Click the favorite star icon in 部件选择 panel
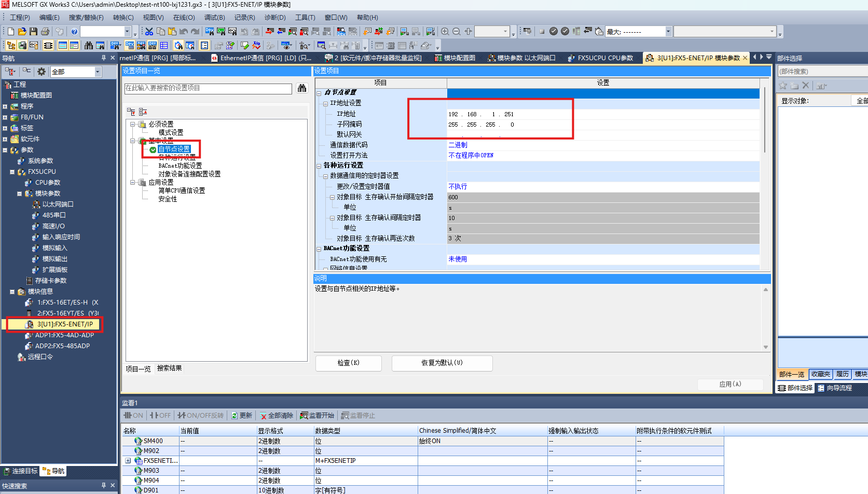 click(783, 86)
